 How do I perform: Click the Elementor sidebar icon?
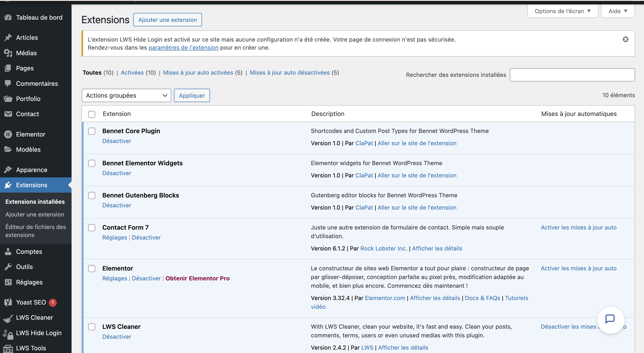pyautogui.click(x=8, y=134)
